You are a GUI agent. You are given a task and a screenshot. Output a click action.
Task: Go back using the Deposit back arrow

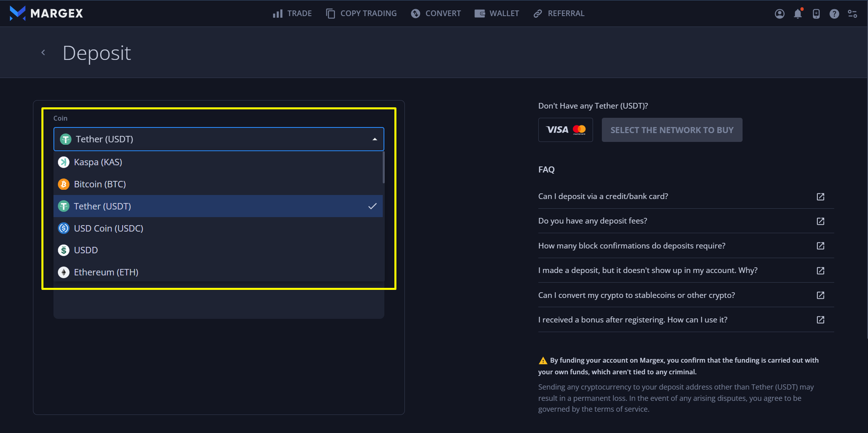[x=43, y=53]
